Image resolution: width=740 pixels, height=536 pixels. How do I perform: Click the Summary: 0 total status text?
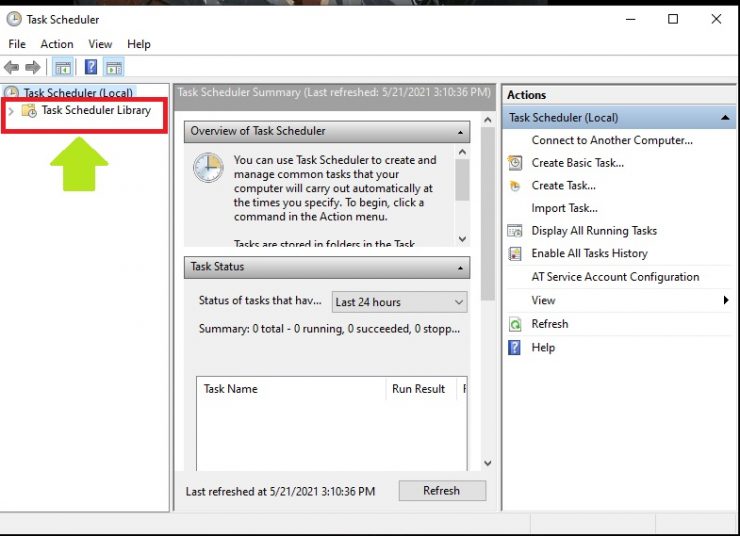[329, 328]
